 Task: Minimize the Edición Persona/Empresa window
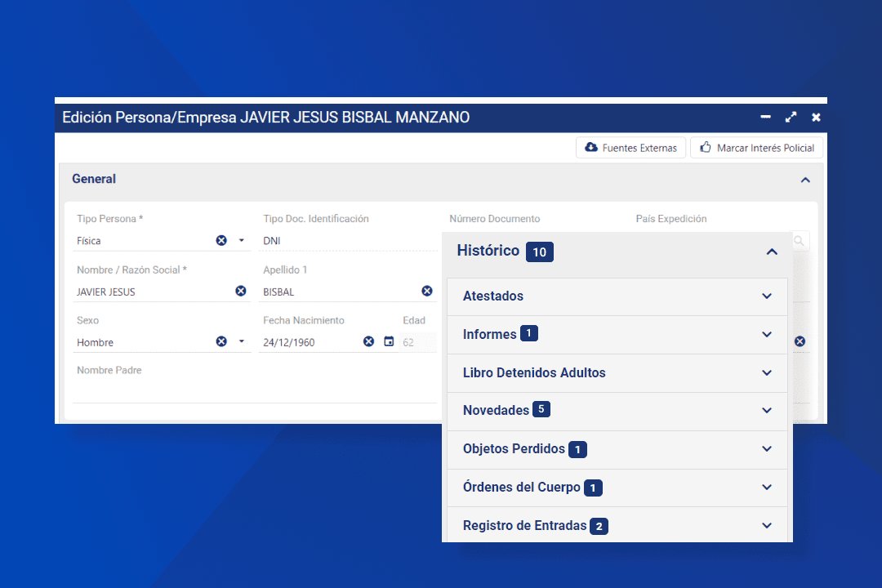pos(765,117)
